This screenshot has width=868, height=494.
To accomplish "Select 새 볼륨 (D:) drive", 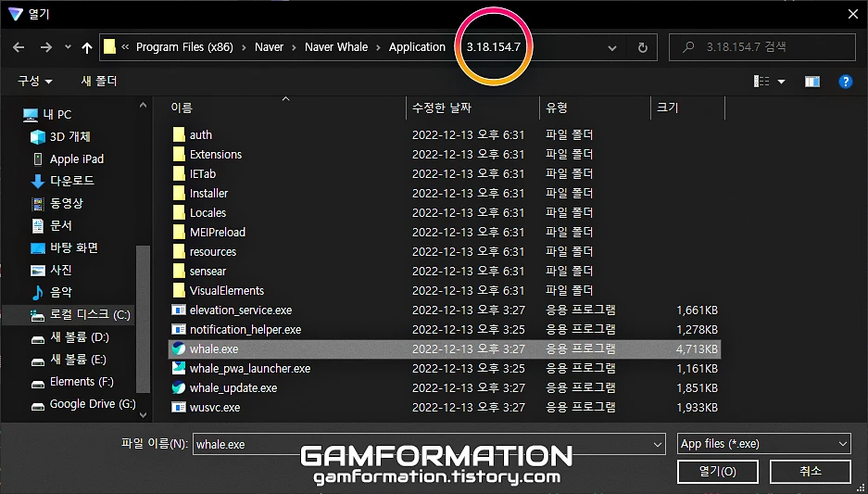I will pyautogui.click(x=69, y=336).
